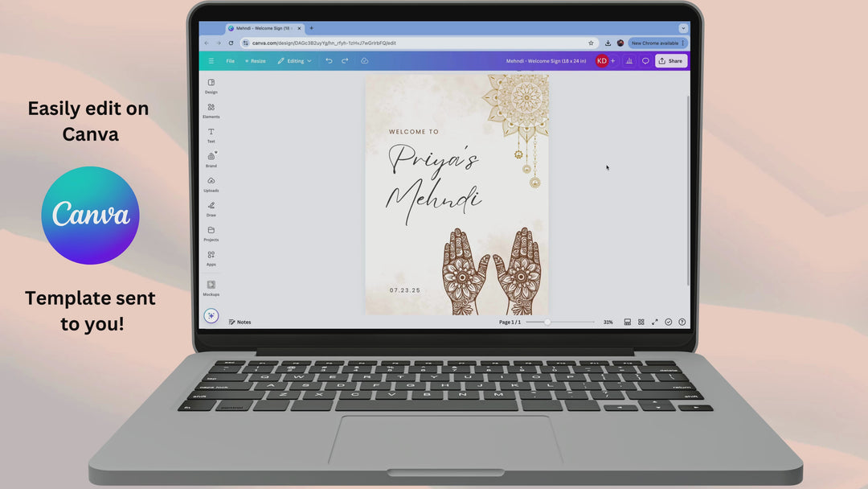
Task: Go back in browser history
Action: (207, 43)
